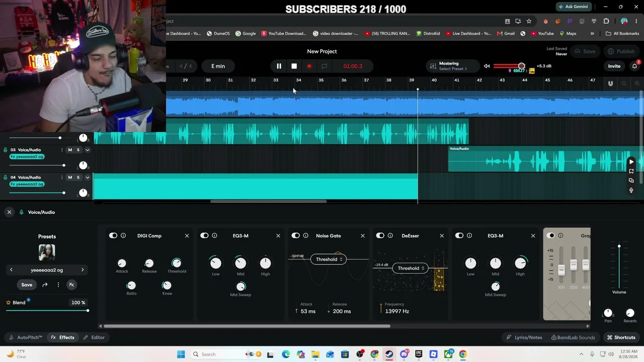Image resolution: width=644 pixels, height=362 pixels.
Task: Open the E min key selector
Action: (218, 66)
